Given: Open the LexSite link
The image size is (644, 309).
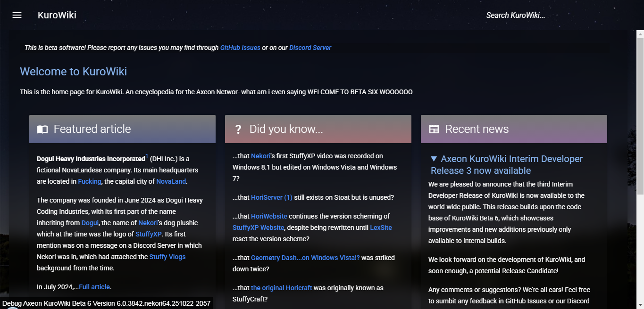Looking at the screenshot, I should [x=381, y=228].
